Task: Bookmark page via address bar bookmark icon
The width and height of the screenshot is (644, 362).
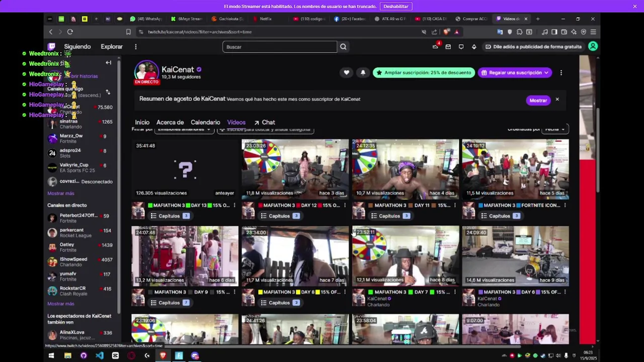Action: point(128,32)
